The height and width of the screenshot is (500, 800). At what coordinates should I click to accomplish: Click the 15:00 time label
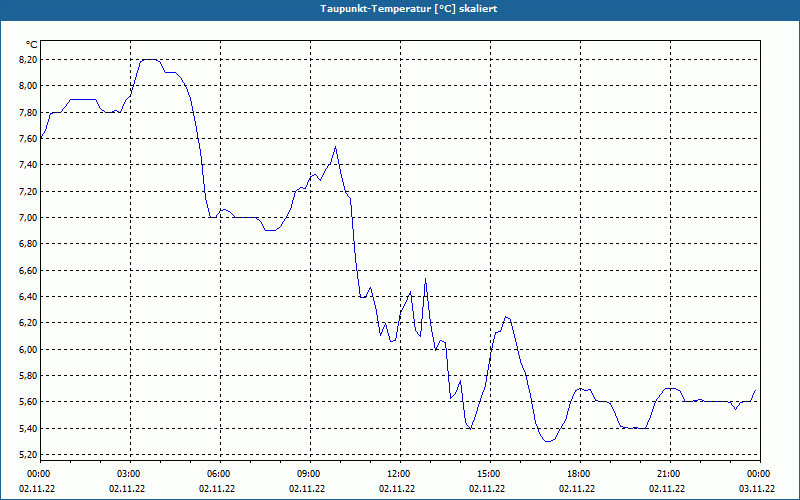488,474
